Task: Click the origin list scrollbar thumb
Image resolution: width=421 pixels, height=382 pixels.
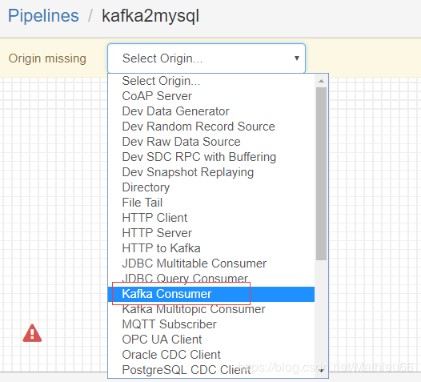Action: [321, 173]
